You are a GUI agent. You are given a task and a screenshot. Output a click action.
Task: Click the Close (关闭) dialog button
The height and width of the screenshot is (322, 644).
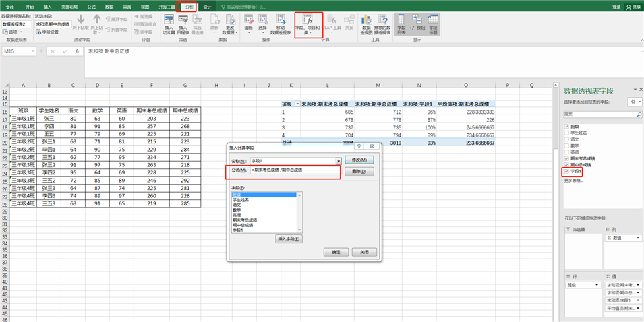click(x=364, y=252)
